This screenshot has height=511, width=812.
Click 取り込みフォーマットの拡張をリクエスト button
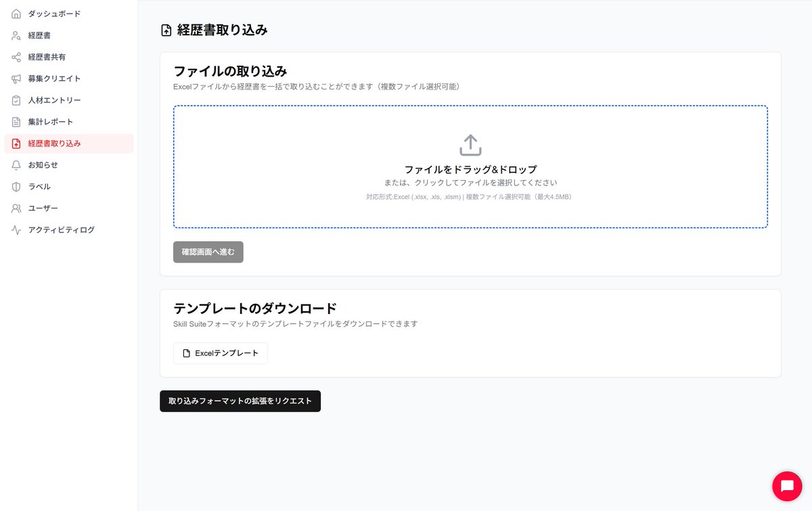pyautogui.click(x=240, y=401)
